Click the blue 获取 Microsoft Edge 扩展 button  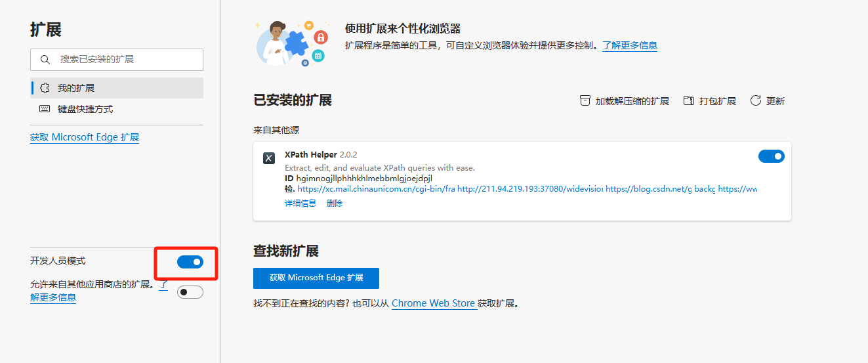point(316,278)
